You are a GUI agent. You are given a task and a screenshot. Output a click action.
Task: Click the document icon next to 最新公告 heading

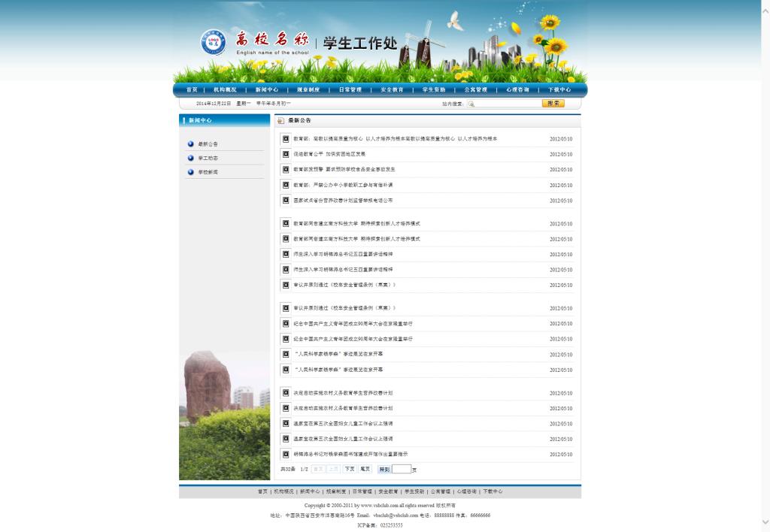tap(280, 120)
